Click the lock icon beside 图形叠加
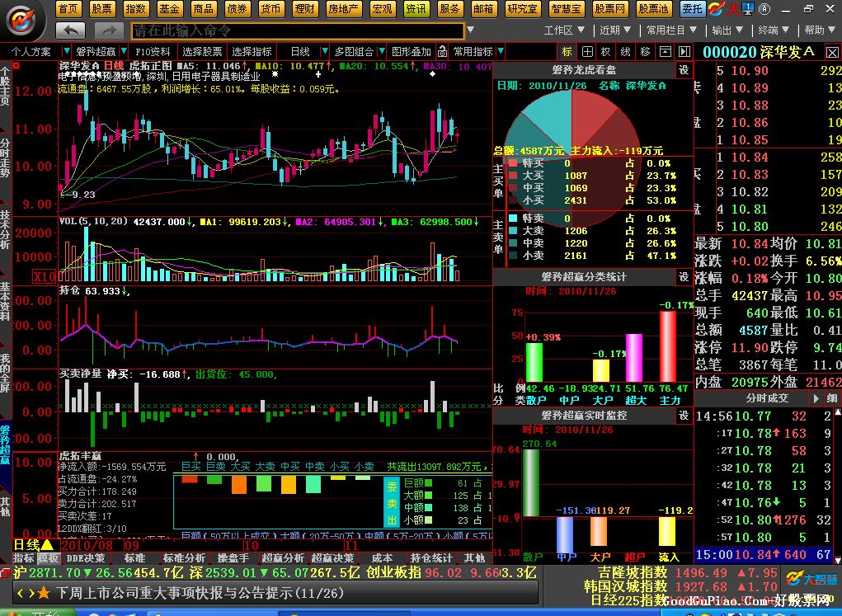The height and width of the screenshot is (616, 842). (442, 52)
